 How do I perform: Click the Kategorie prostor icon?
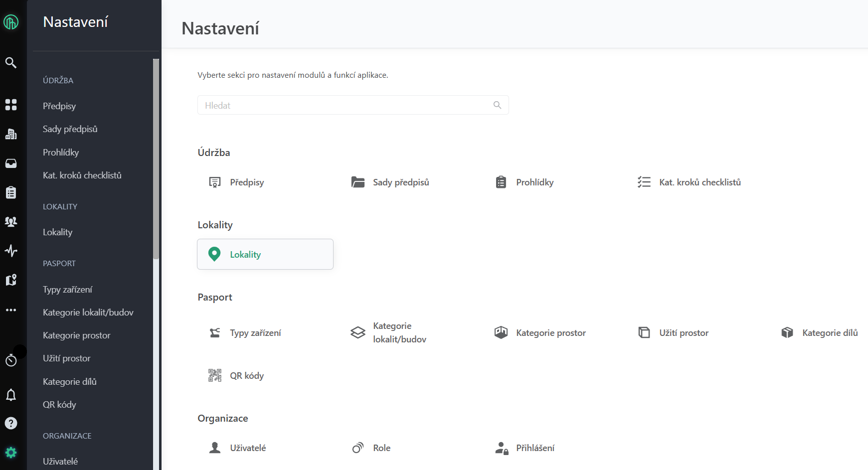[x=501, y=332]
